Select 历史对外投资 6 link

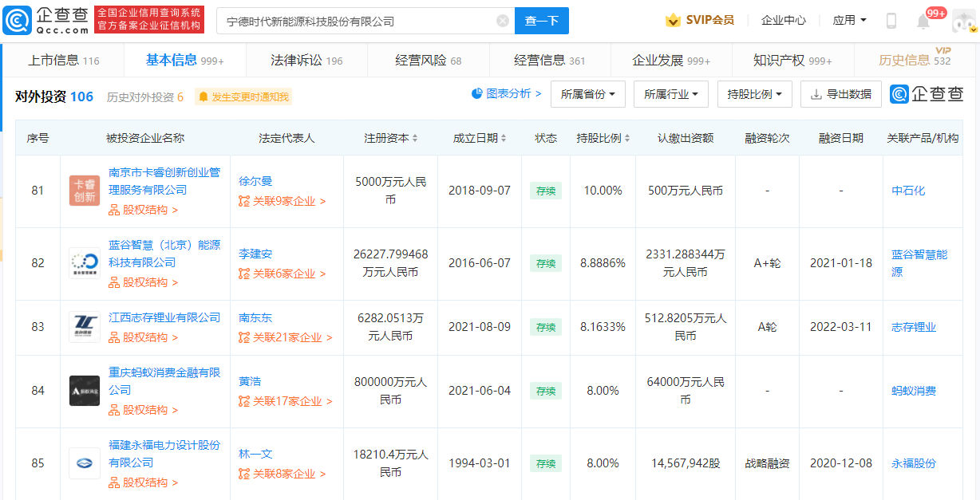pos(145,97)
